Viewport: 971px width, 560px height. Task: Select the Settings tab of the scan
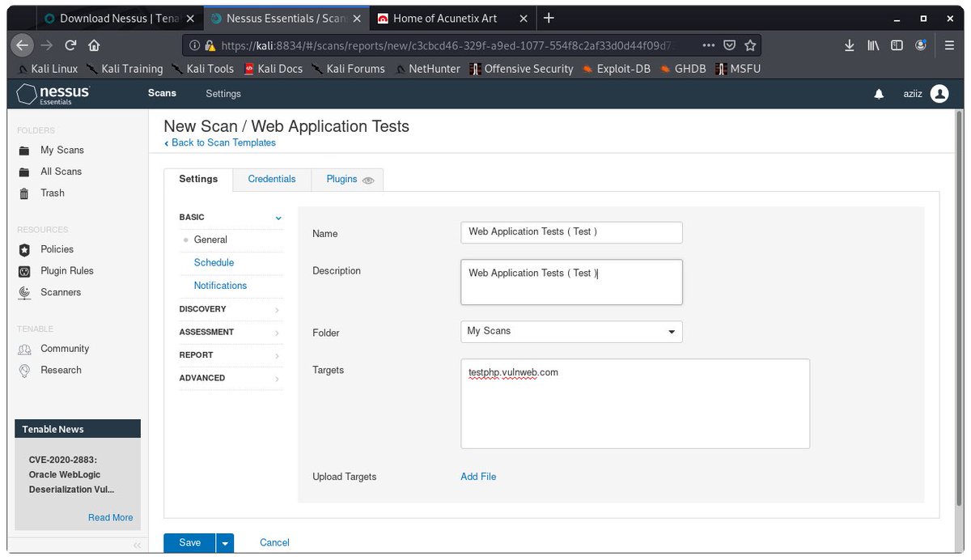pyautogui.click(x=198, y=179)
